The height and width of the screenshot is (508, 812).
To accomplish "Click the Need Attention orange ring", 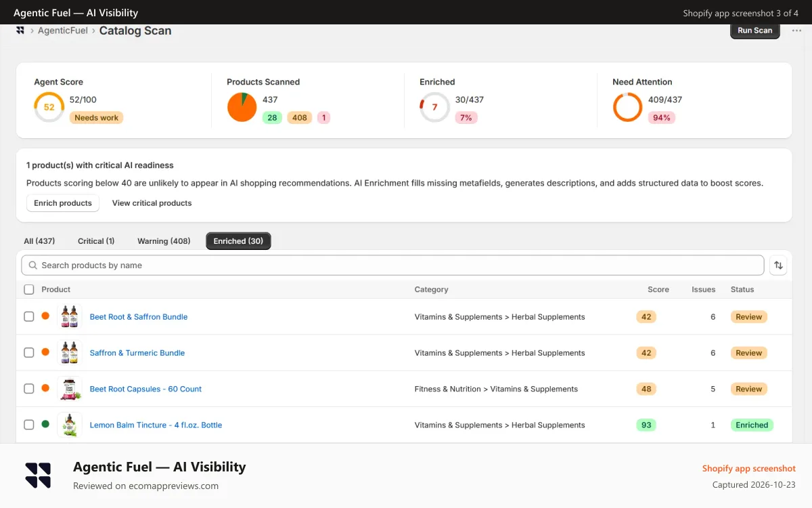I will pos(627,107).
